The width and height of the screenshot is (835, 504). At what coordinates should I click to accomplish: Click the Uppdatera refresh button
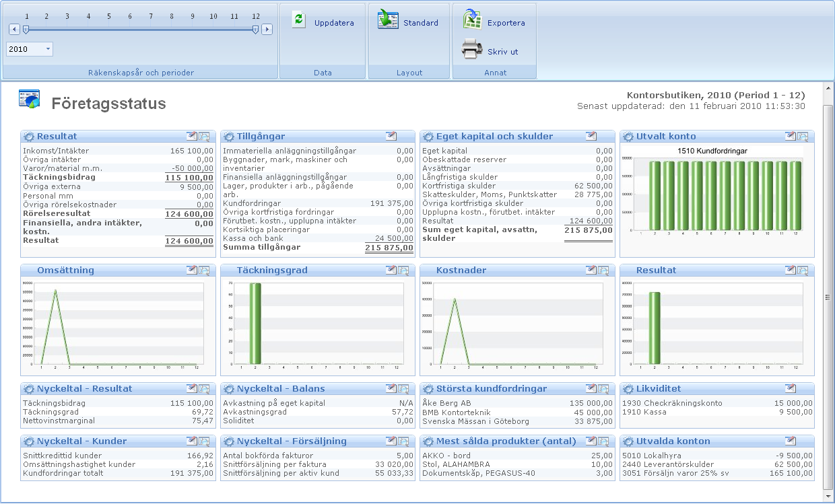point(323,22)
